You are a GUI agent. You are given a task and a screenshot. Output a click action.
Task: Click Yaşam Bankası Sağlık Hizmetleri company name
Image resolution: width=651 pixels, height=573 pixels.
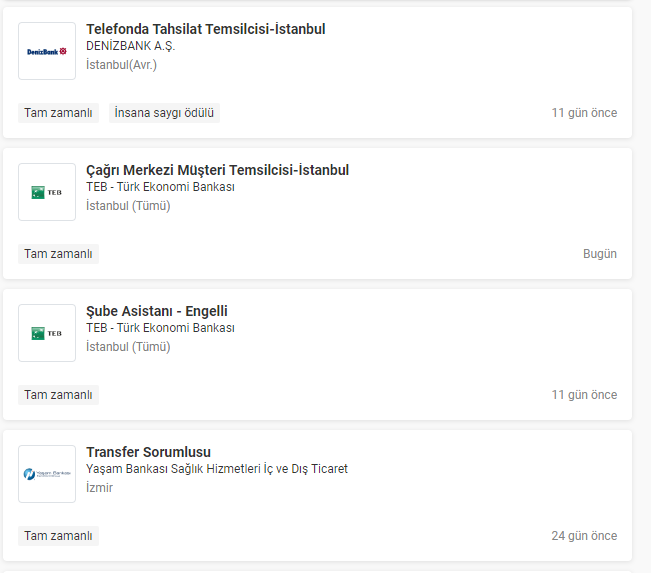(x=217, y=469)
